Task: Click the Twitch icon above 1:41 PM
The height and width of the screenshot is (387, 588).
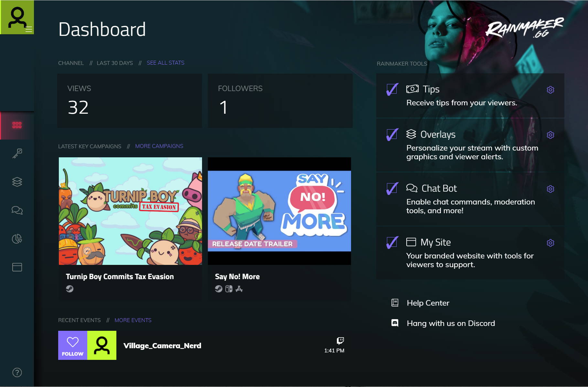Action: pos(340,341)
